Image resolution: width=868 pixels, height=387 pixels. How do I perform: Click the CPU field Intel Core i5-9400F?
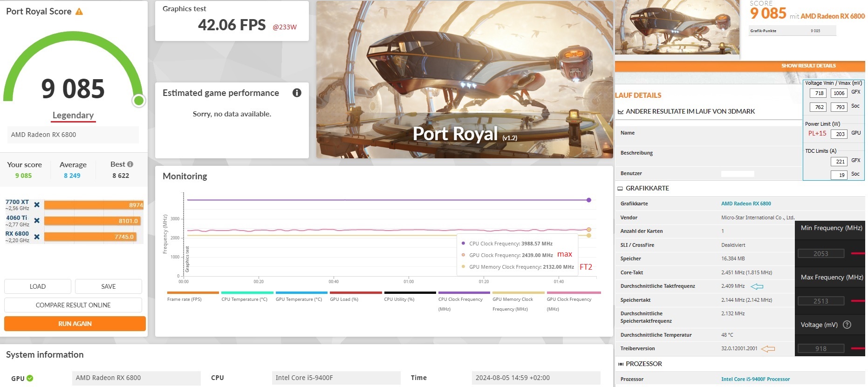point(336,378)
